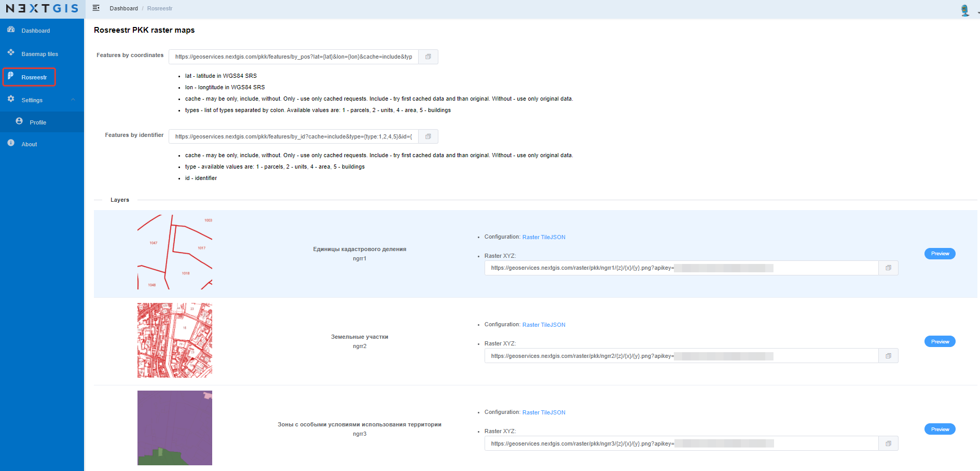Click the Rosreestr sidebar icon
This screenshot has height=471, width=980.
(11, 76)
